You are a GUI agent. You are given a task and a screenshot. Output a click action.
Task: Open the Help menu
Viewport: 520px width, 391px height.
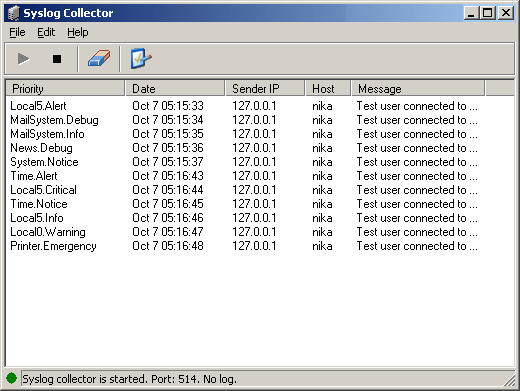(x=78, y=32)
